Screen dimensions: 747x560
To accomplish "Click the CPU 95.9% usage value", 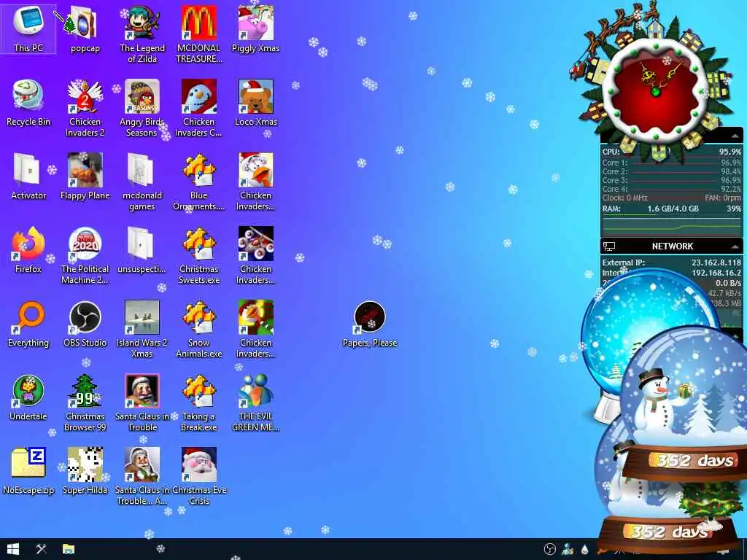I will click(729, 152).
